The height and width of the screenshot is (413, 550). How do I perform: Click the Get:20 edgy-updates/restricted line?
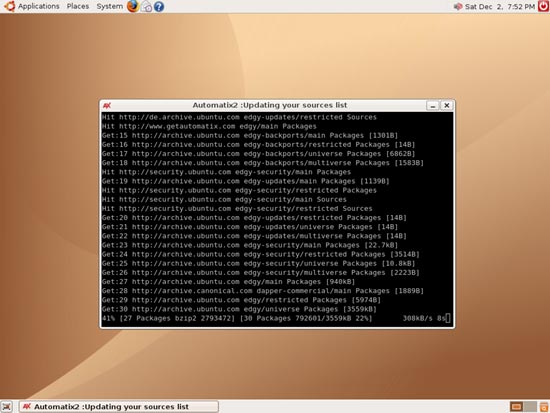(x=254, y=218)
